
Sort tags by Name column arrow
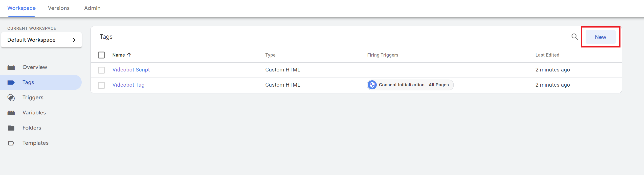(x=129, y=55)
